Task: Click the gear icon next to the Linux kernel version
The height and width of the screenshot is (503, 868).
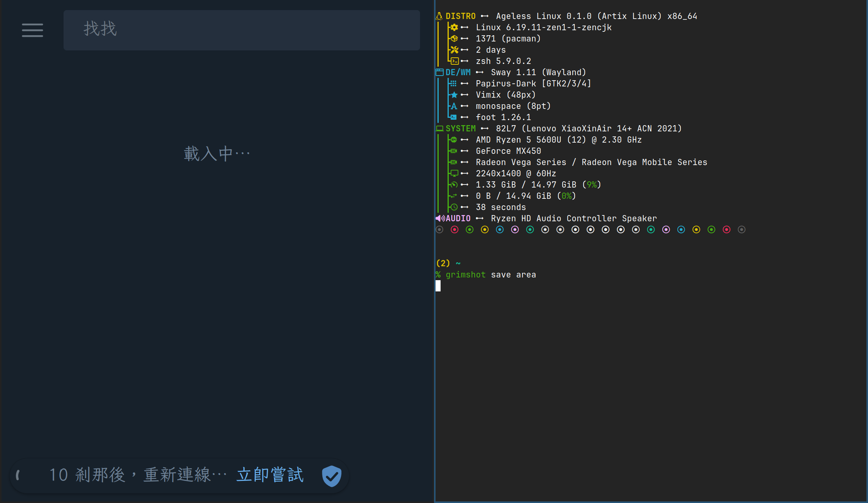Action: pyautogui.click(x=454, y=27)
